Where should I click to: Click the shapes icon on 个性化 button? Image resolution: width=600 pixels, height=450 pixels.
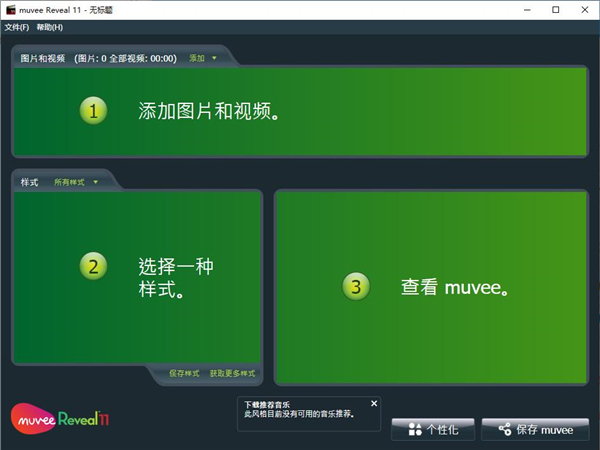[415, 429]
